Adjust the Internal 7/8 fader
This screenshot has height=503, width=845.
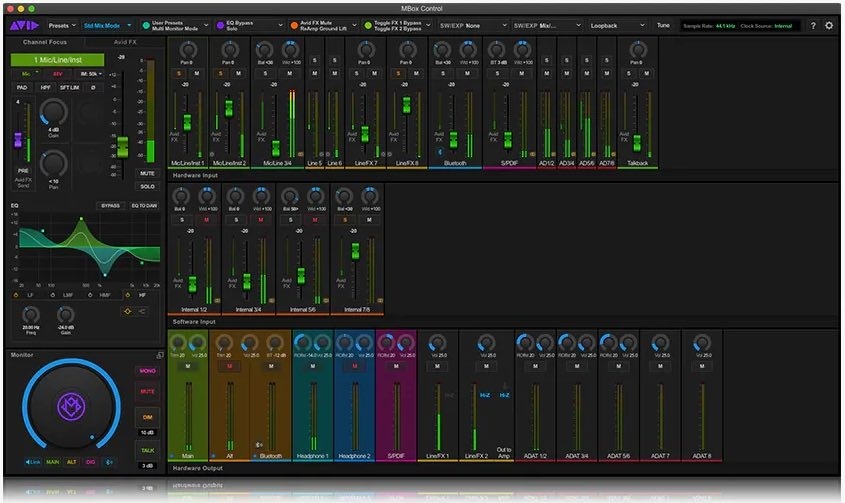(x=355, y=252)
